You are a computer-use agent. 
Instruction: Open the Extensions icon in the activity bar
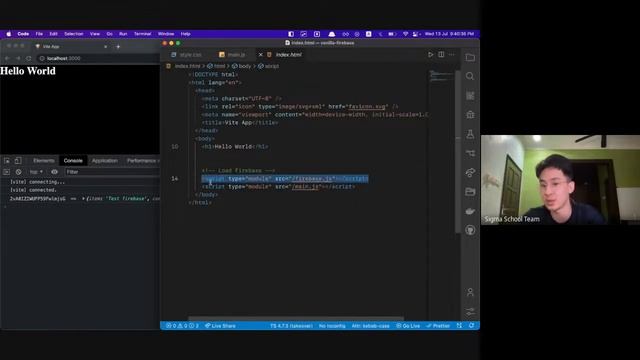[x=470, y=96]
